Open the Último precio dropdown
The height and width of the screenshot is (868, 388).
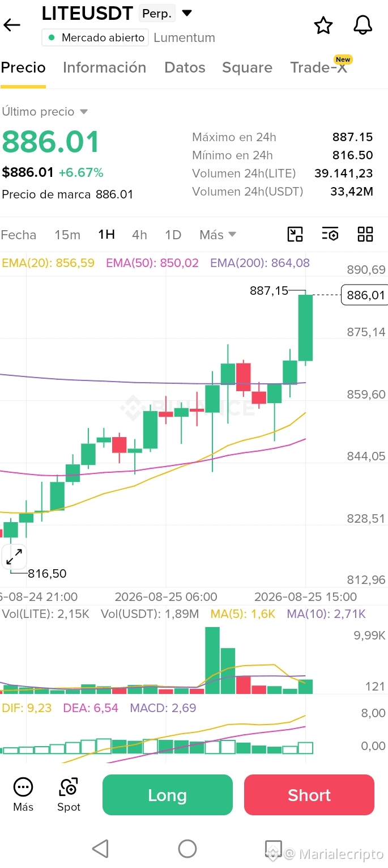coord(45,112)
